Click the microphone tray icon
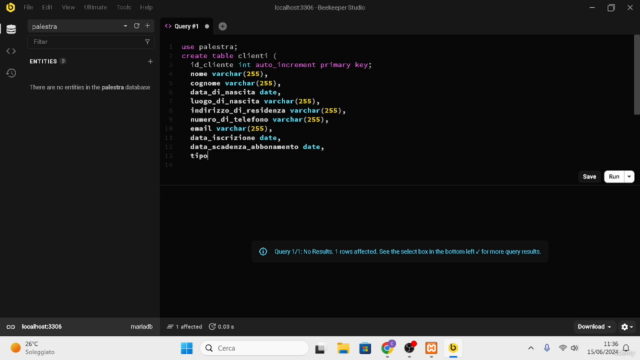The image size is (640, 360). 547,348
